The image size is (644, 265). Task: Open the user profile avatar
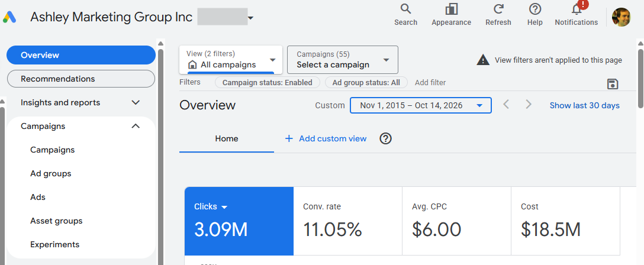click(621, 17)
